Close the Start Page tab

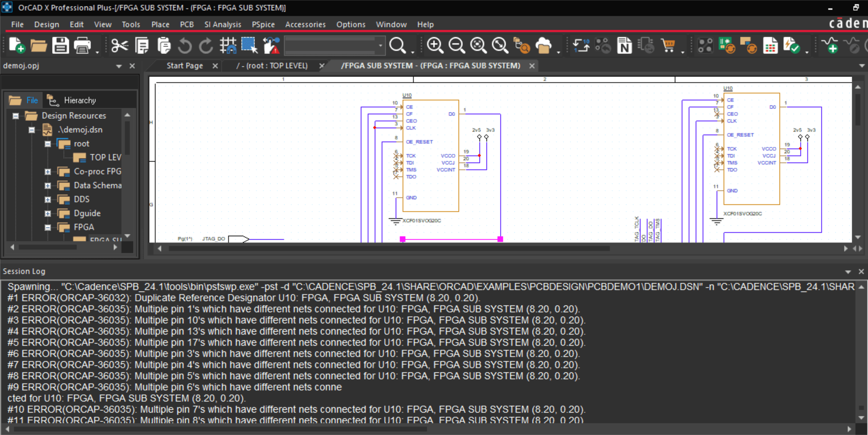coord(215,66)
